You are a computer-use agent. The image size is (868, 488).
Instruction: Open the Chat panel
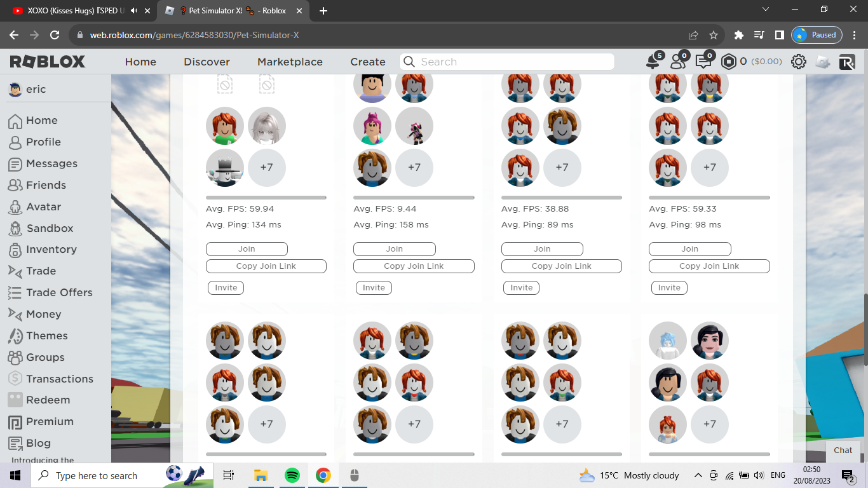click(x=843, y=450)
